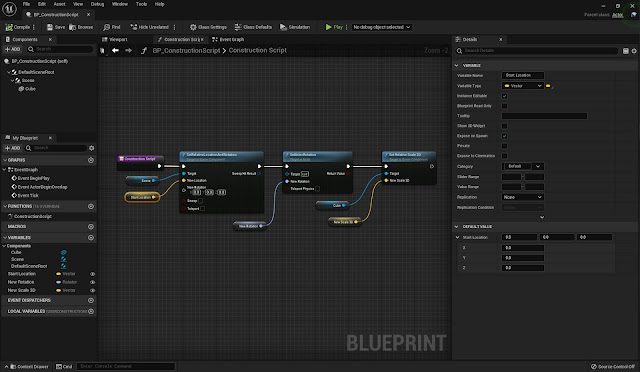Select the SetRelativeLocationAndRotation node header
This screenshot has width=640, height=372.
(222, 156)
